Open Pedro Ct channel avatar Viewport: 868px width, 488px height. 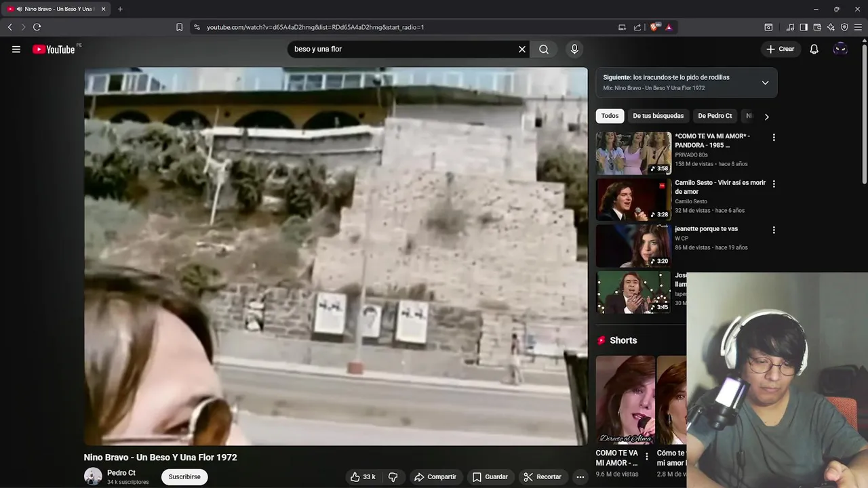(93, 476)
